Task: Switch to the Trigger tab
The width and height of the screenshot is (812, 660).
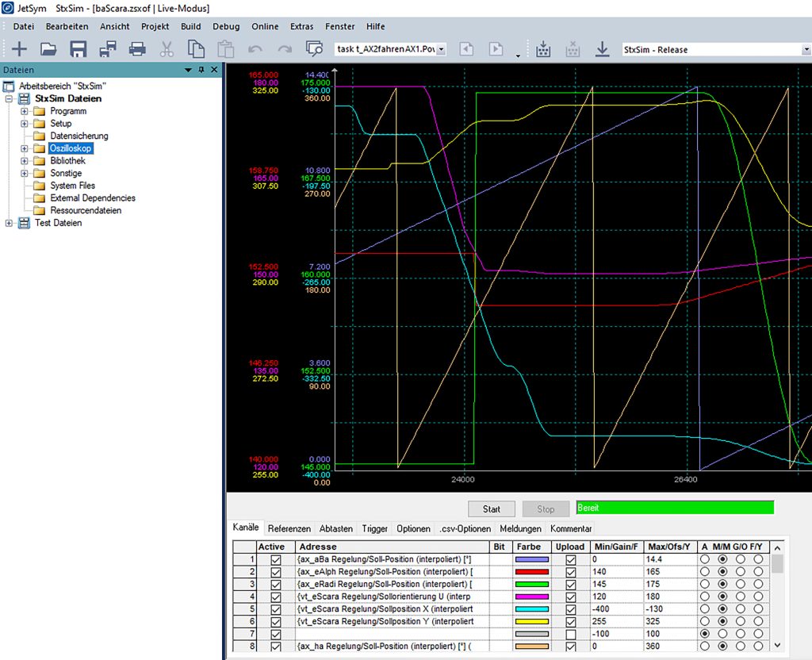Action: (x=374, y=528)
